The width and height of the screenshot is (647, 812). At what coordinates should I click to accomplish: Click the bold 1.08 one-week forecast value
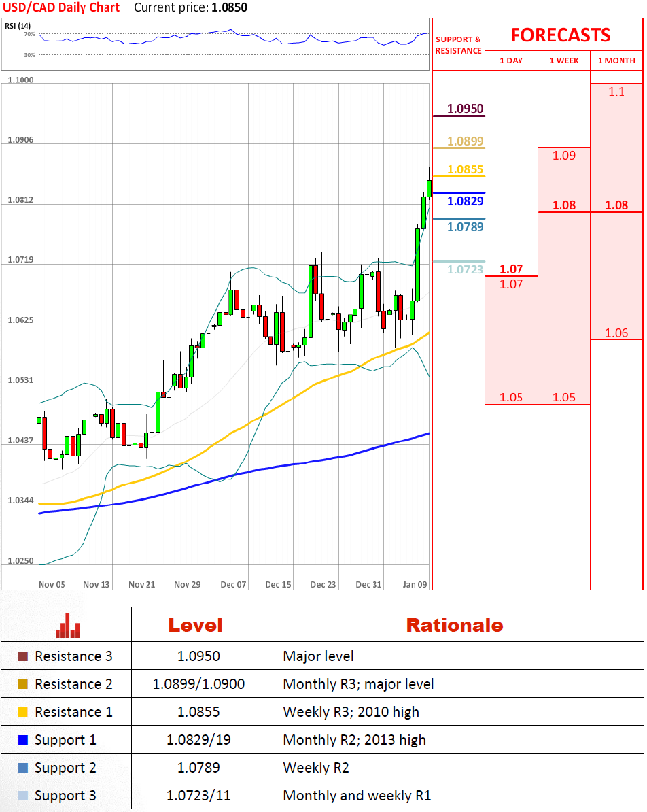pyautogui.click(x=563, y=205)
